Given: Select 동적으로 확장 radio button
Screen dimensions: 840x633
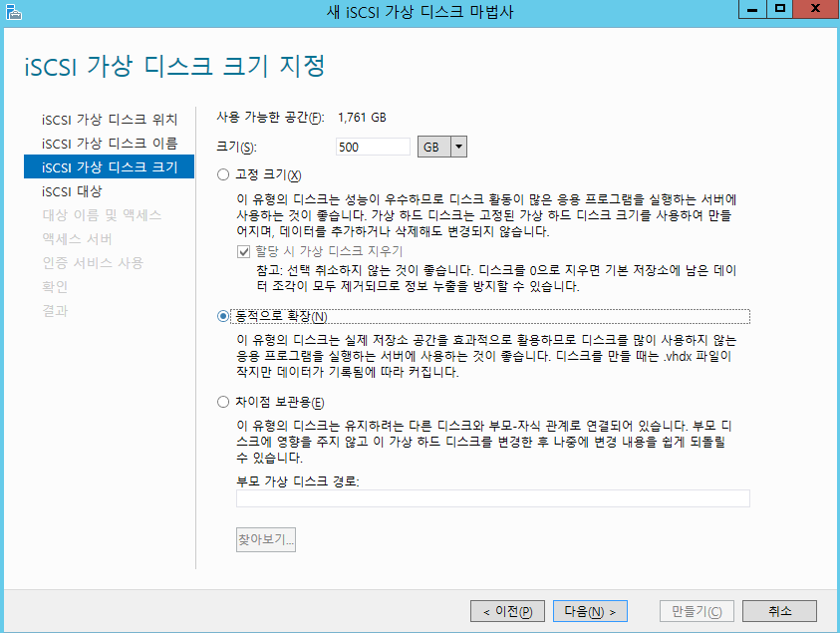Looking at the screenshot, I should point(223,317).
